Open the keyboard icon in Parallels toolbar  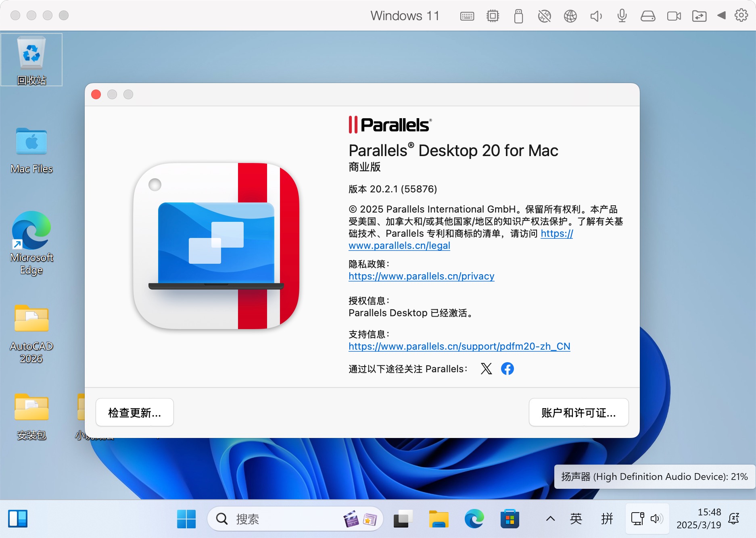coord(467,16)
